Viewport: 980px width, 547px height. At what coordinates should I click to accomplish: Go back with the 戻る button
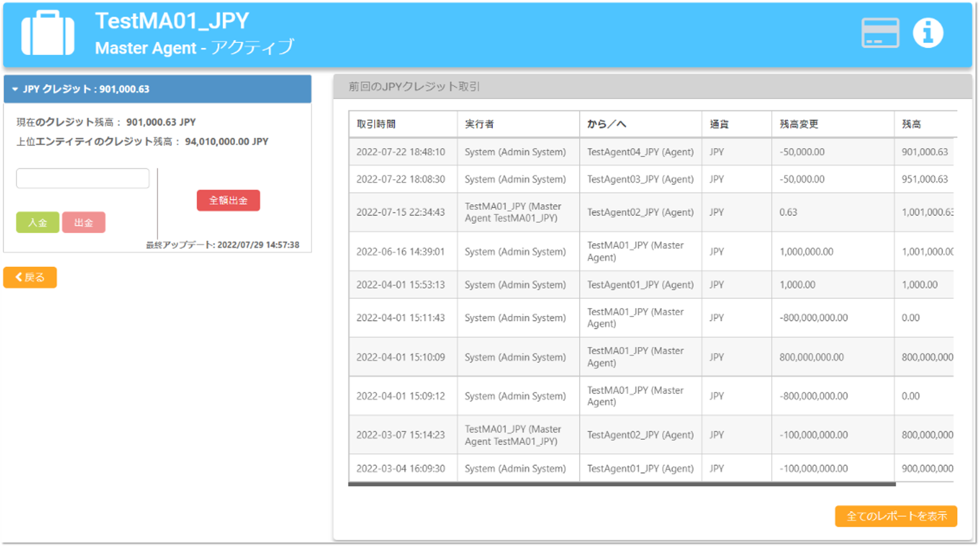pos(30,277)
